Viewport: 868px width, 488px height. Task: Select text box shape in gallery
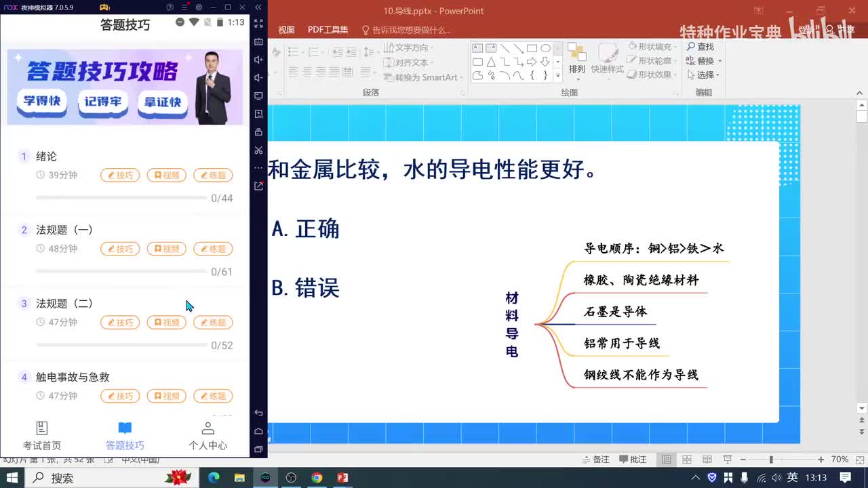(477, 48)
